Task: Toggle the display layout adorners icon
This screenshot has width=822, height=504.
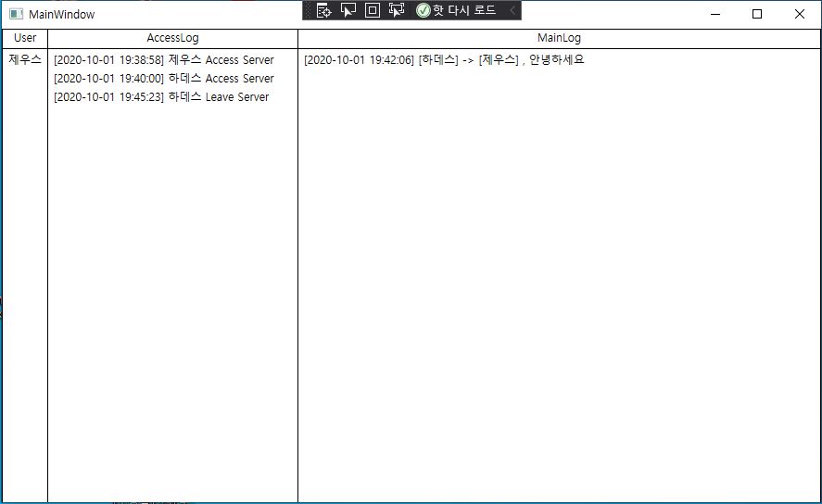Action: point(373,10)
